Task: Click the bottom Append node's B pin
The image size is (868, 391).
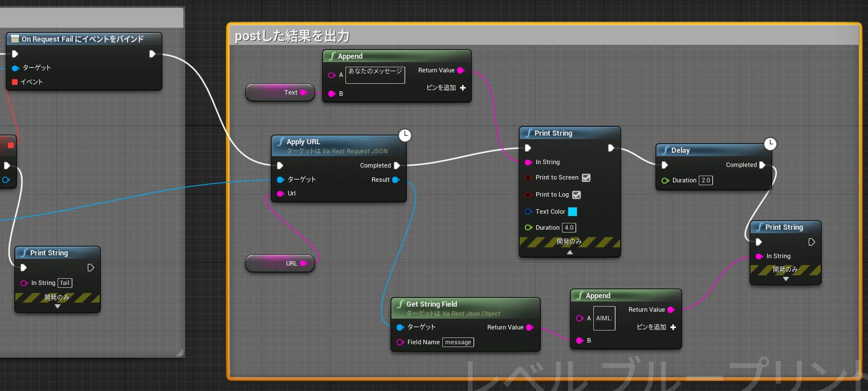Action: coord(580,341)
